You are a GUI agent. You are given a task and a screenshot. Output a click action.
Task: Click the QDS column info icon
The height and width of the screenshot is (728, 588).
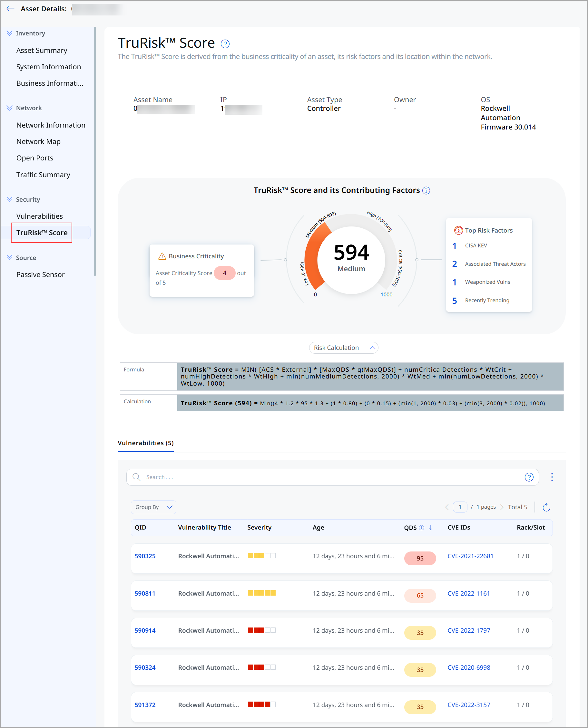(x=421, y=528)
